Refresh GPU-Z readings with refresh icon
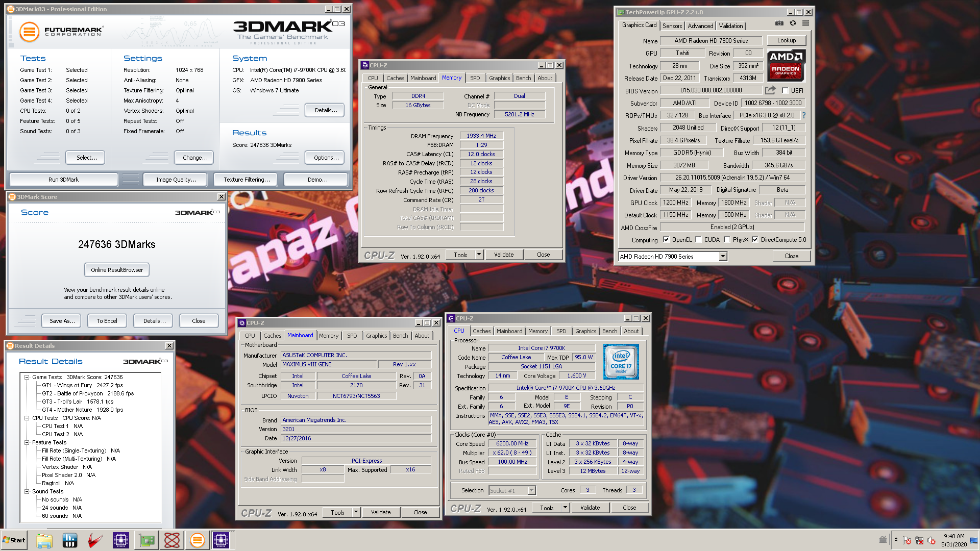This screenshot has width=980, height=551. coord(793,23)
